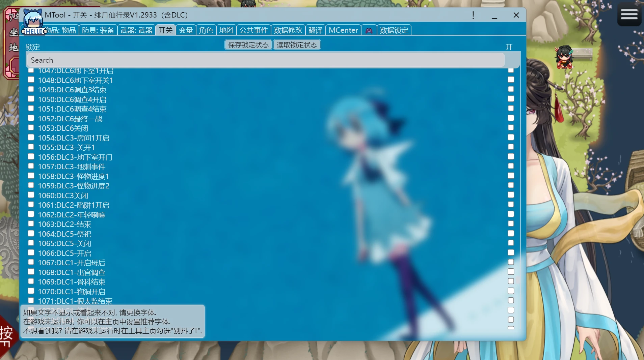
Task: Click the exclamation mark button in the title bar
Action: pos(473,15)
